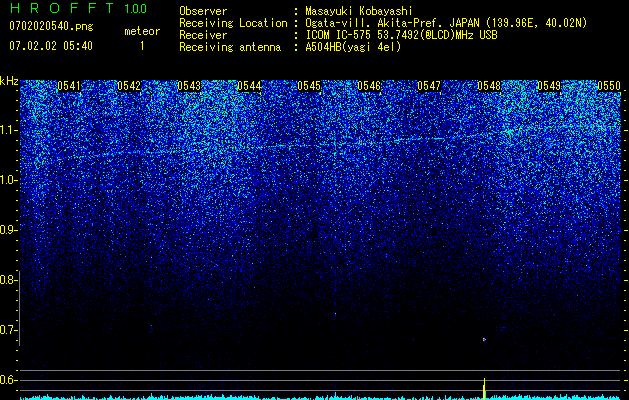Click the 0542 time marker

point(129,86)
